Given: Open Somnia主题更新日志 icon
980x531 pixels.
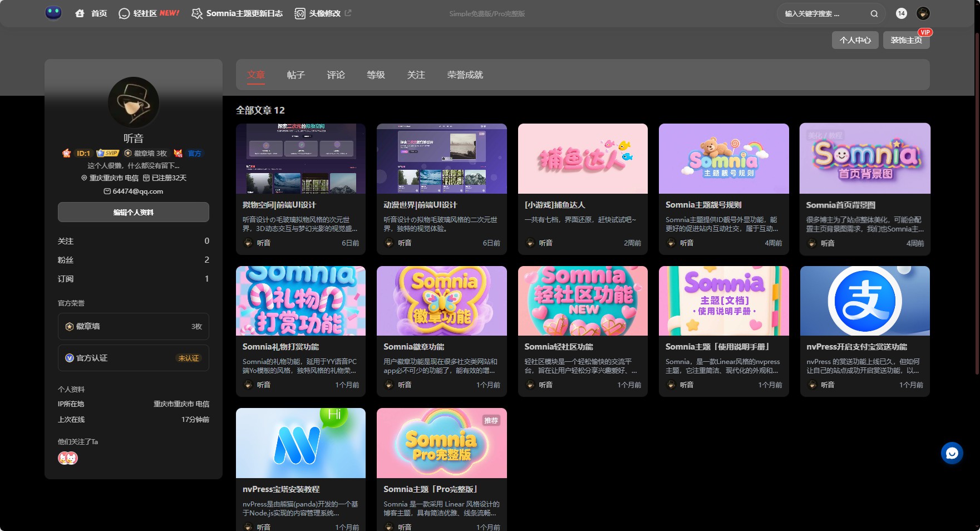Looking at the screenshot, I should pos(196,13).
